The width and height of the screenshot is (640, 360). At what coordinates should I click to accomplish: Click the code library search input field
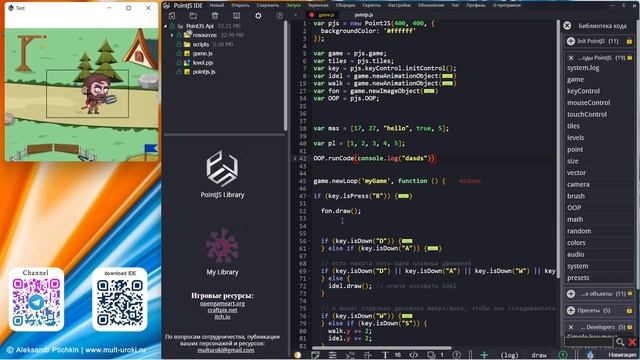(x=589, y=342)
